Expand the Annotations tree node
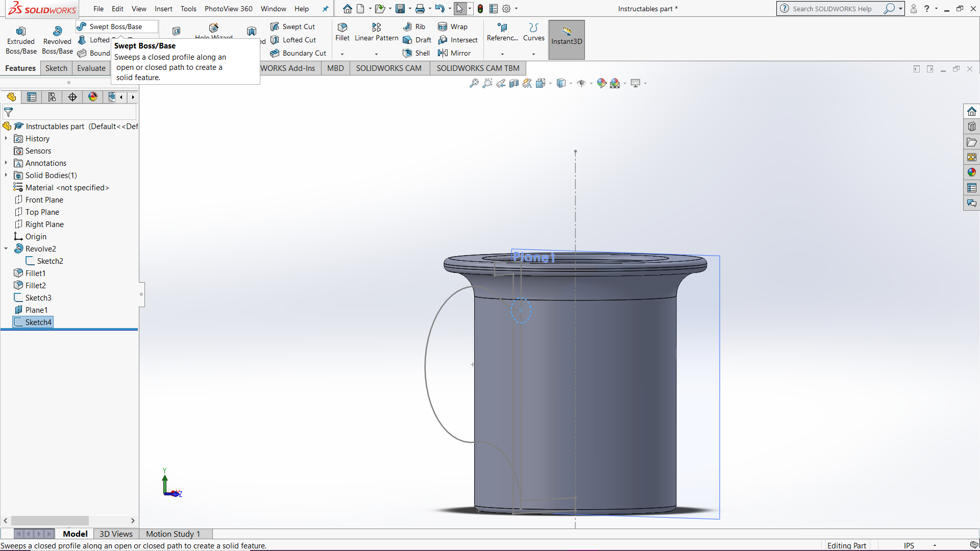This screenshot has height=551, width=980. pos(6,163)
